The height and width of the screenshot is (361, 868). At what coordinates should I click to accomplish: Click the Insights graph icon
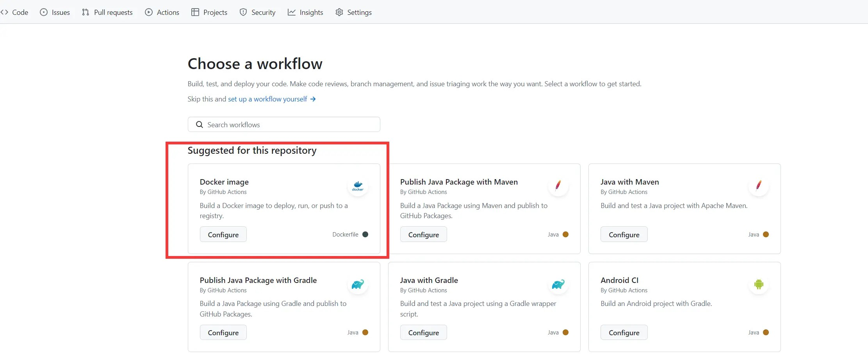tap(292, 12)
